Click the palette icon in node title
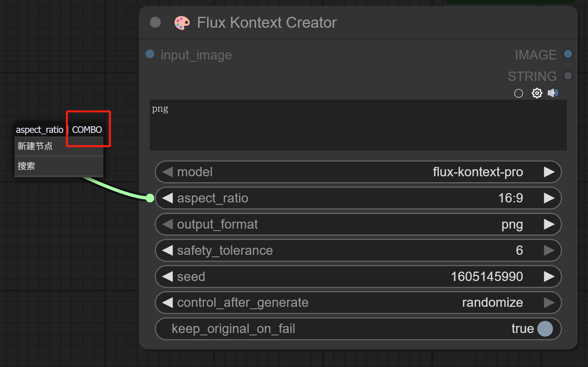 tap(182, 23)
